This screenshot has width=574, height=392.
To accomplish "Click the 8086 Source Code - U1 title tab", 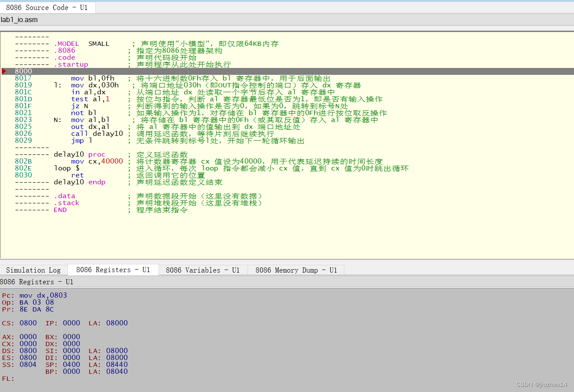I will click(x=48, y=7).
